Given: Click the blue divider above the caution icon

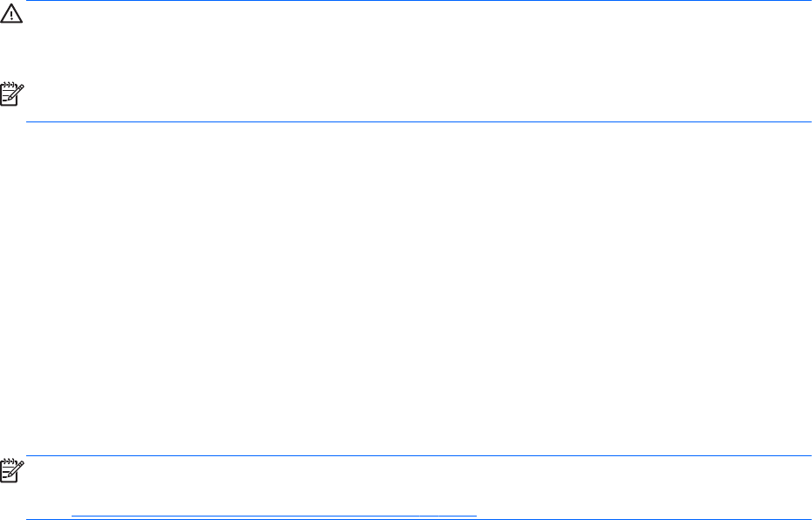Looking at the screenshot, I should click(419, 2).
